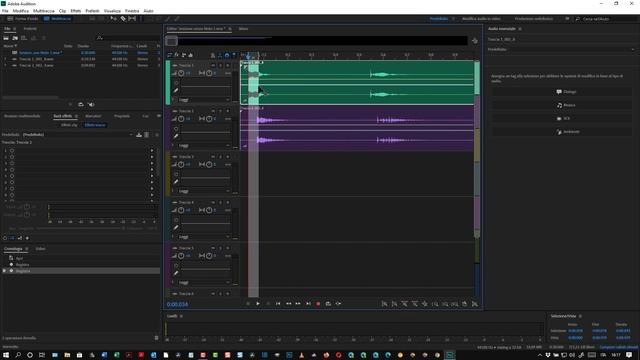
Task: Click New File icon in File panel
Action: pyautogui.click(x=24, y=38)
